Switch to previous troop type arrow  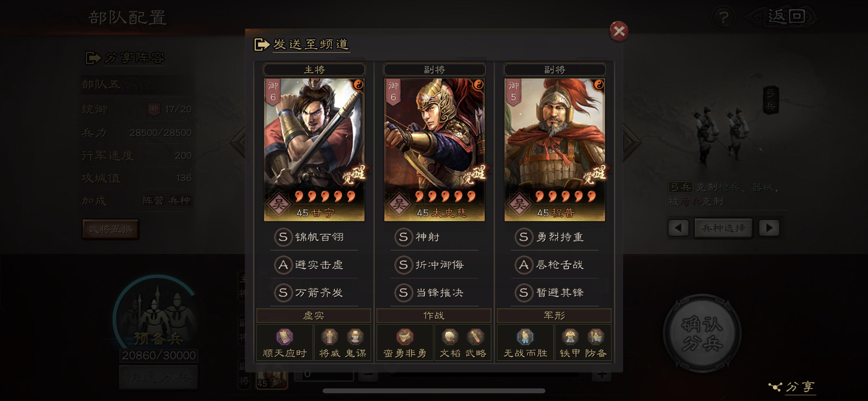click(x=678, y=228)
